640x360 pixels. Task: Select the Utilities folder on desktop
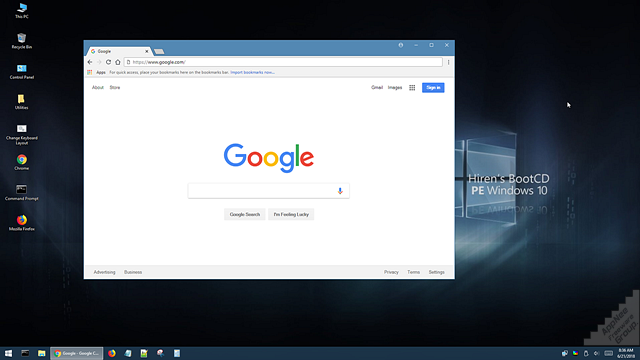(x=22, y=102)
